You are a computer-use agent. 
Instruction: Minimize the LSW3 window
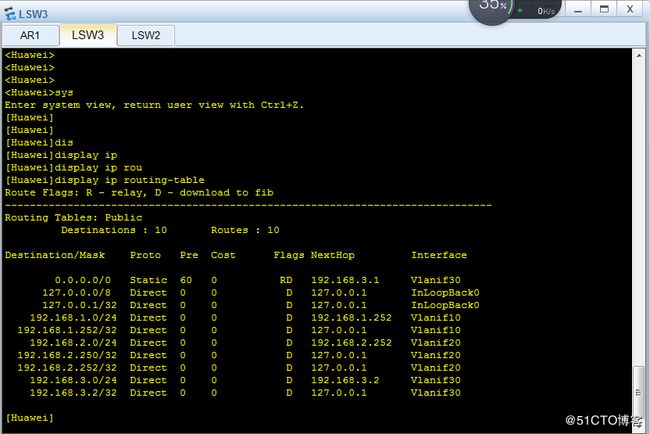[578, 10]
